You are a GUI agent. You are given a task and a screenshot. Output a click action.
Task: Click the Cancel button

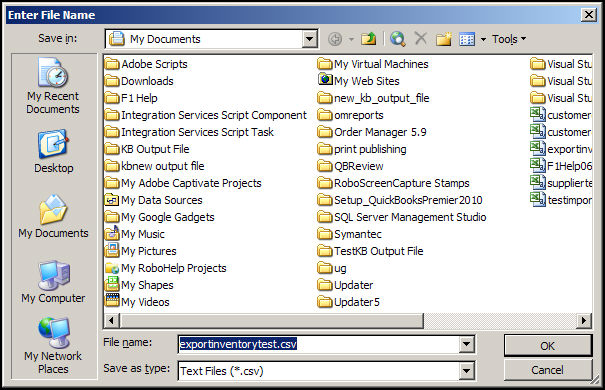point(548,370)
